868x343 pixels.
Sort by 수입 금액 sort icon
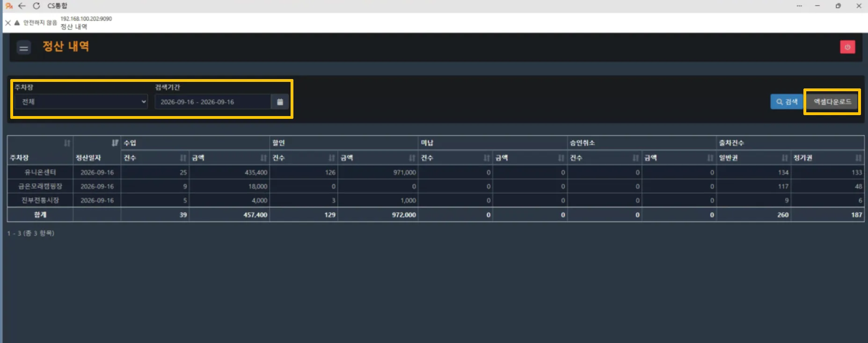(263, 158)
